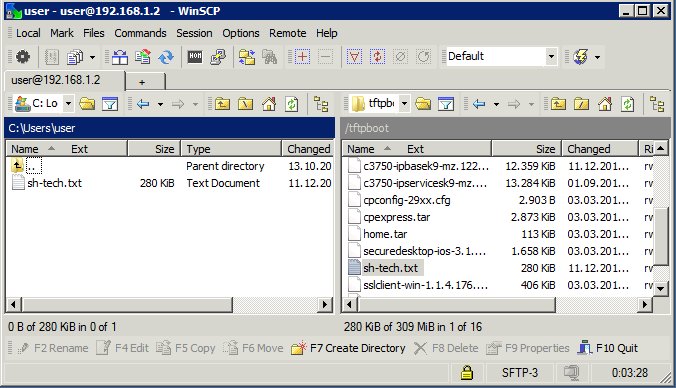Click the stacked documents queue icon

coord(75,57)
